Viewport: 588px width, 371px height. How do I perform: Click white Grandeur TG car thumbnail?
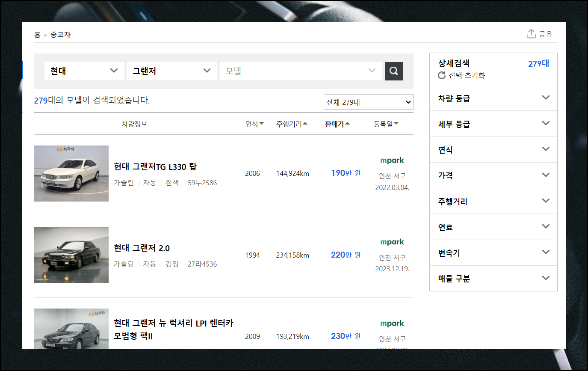click(x=71, y=173)
